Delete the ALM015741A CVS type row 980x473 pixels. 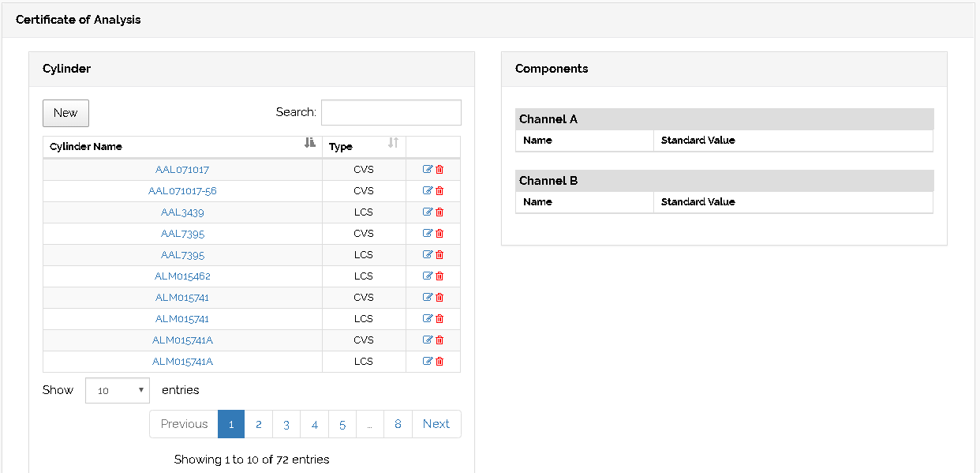(440, 340)
